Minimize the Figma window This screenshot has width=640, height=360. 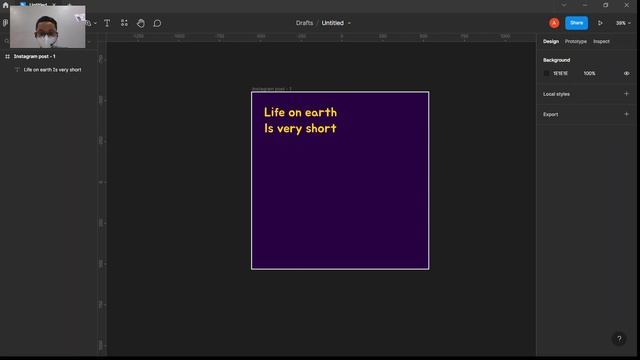point(585,5)
